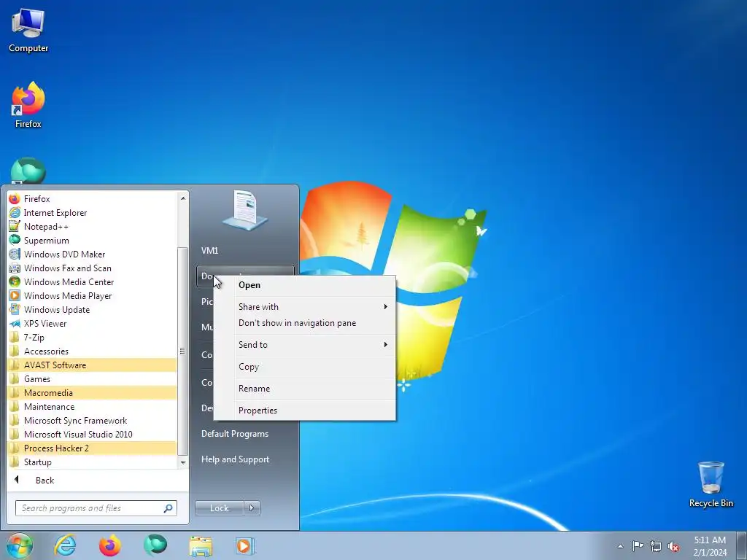Launch Supermium from the taskbar
Viewport: 747px width, 560px height.
(x=155, y=545)
